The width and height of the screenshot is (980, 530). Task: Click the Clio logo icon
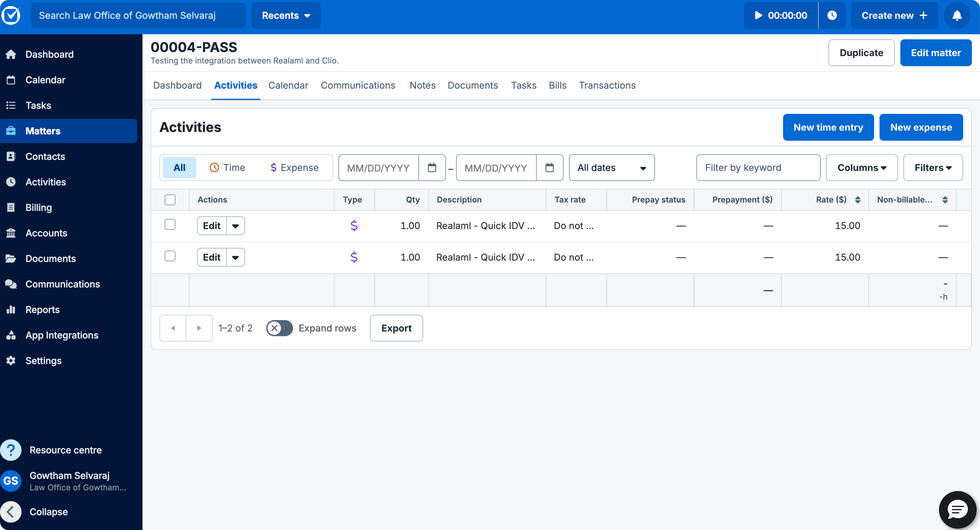tap(11, 15)
